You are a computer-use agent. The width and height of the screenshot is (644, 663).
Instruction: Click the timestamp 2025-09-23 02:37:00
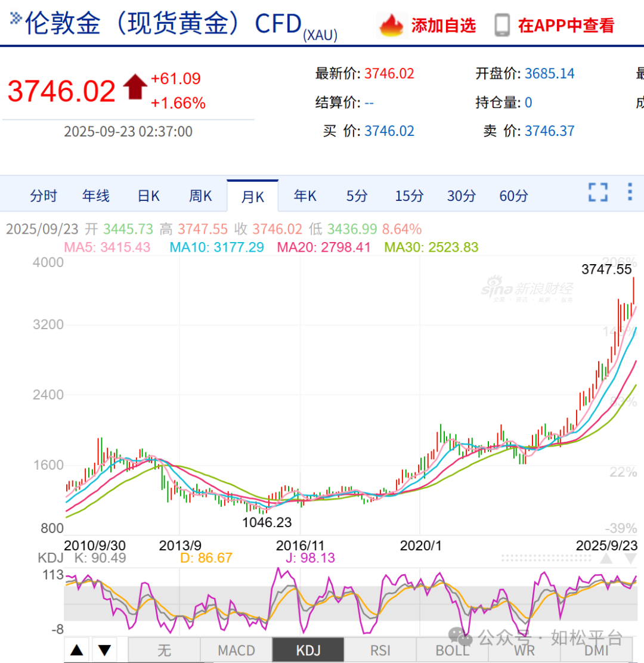128,132
